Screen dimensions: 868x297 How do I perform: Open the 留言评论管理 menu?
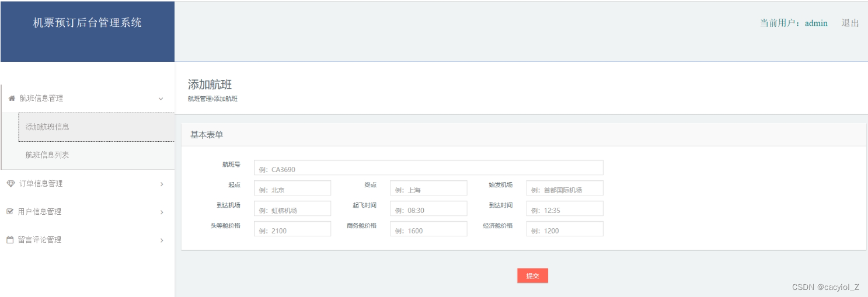(88, 240)
